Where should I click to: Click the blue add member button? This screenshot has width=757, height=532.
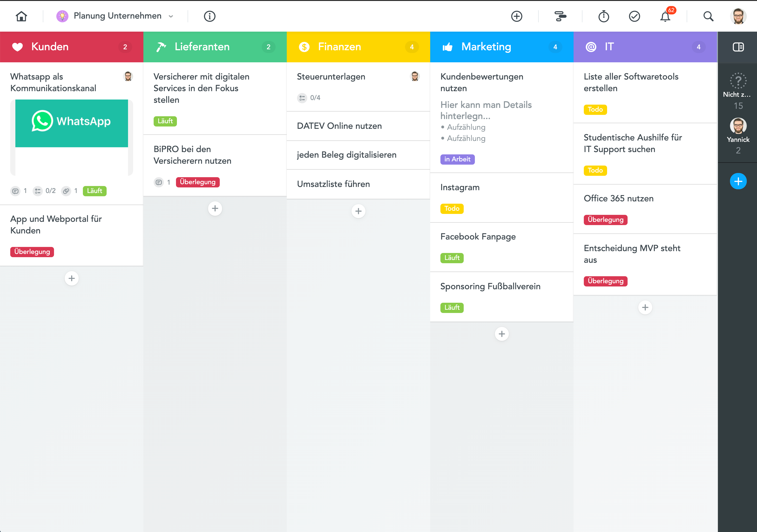738,181
